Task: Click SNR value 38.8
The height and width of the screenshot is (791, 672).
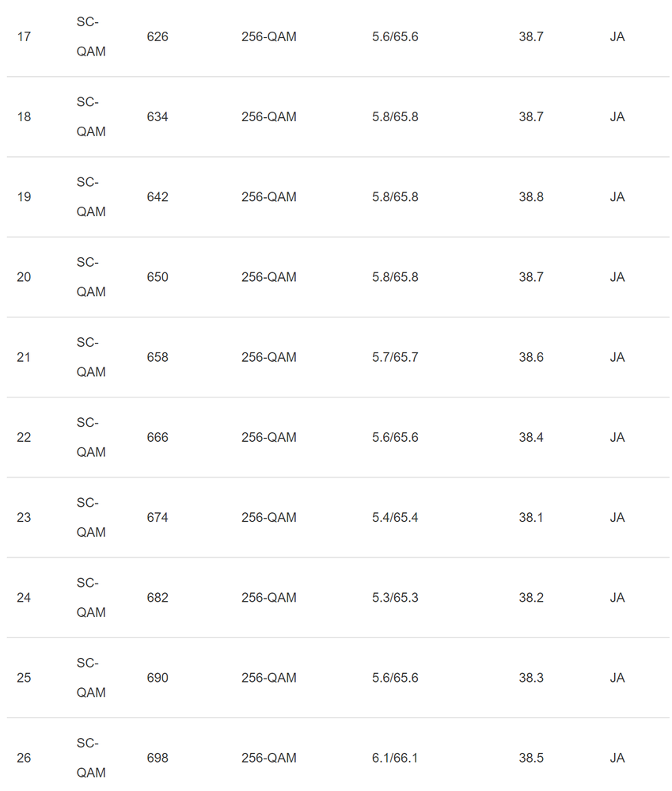Action: point(531,196)
